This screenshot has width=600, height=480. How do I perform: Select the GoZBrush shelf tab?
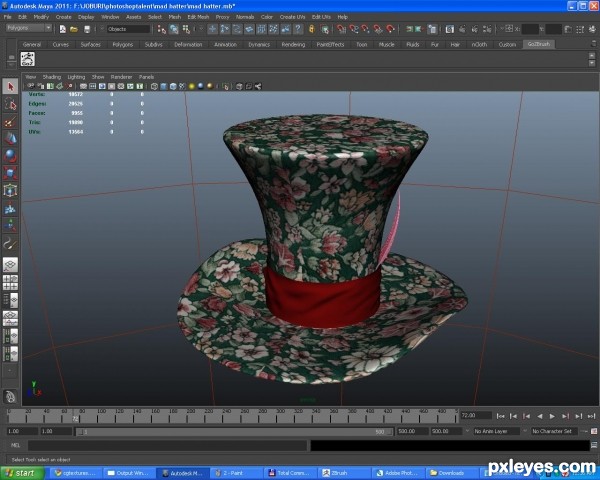pyautogui.click(x=539, y=44)
